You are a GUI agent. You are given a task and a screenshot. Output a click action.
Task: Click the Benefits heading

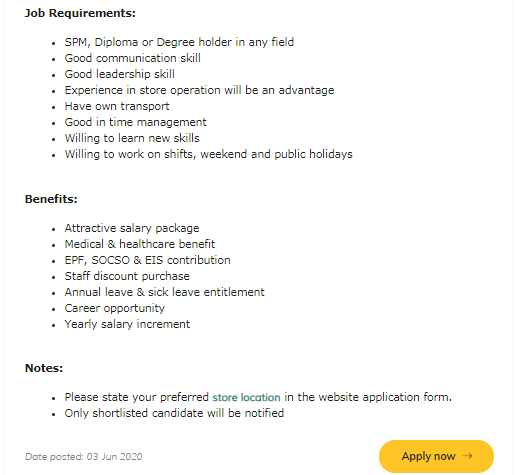click(51, 199)
